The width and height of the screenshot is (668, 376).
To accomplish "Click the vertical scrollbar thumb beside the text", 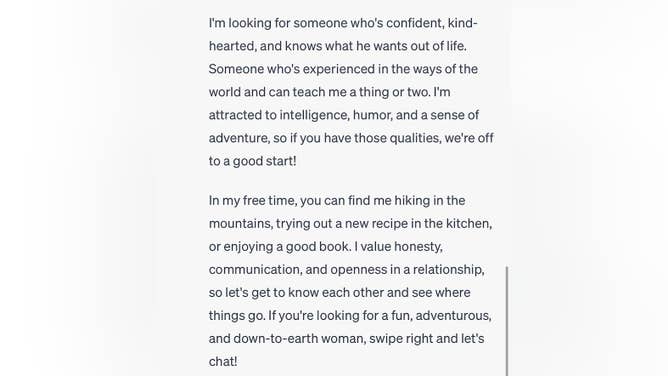I will tap(507, 321).
